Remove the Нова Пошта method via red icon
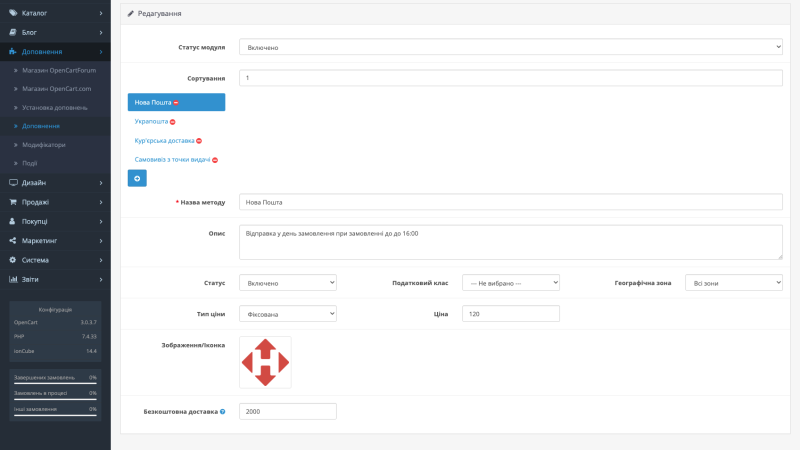This screenshot has height=450, width=800. tap(176, 103)
